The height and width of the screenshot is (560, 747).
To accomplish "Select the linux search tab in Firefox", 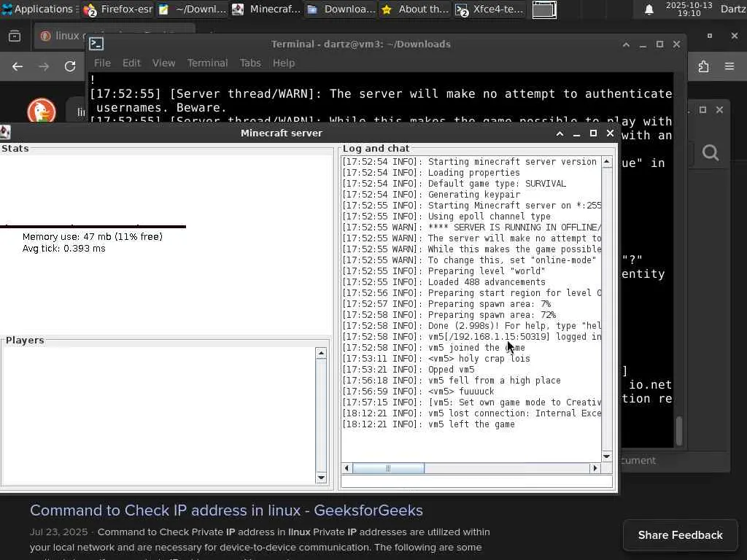I will [61, 36].
